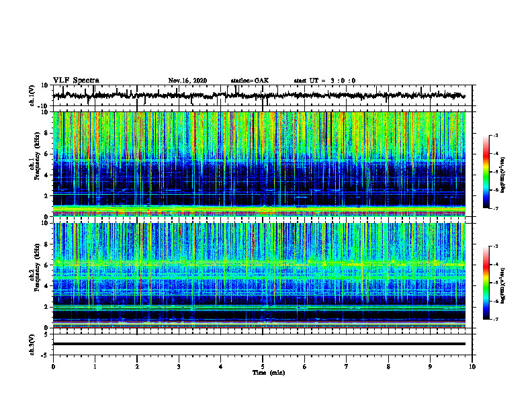
Task: Click time axis tick label "9"
Action: [x=430, y=367]
